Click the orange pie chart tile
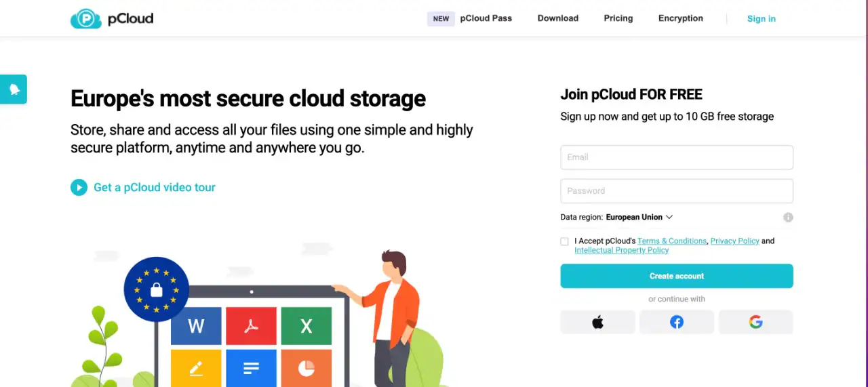The image size is (868, 387). [307, 368]
